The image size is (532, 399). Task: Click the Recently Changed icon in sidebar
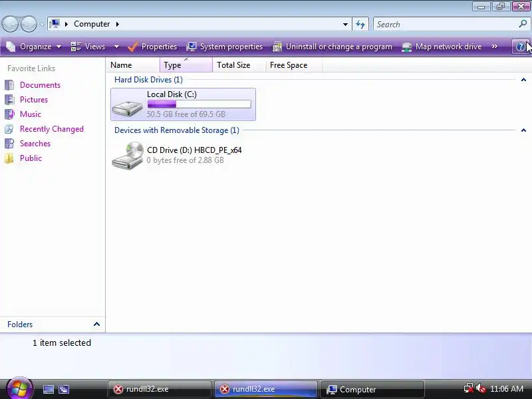coord(9,128)
